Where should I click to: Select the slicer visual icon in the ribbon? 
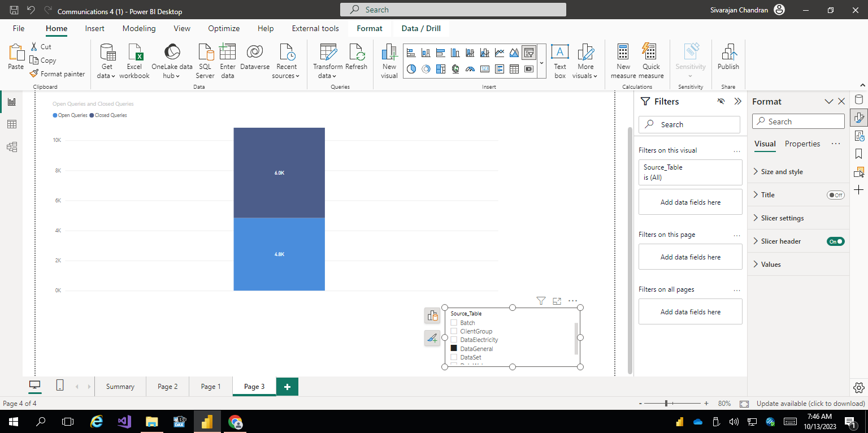[x=529, y=53]
